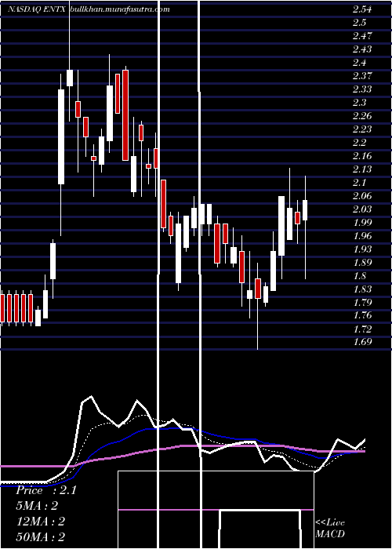
Task: Click the NASDAQ ENTX ticker title
Action: coord(37,9)
